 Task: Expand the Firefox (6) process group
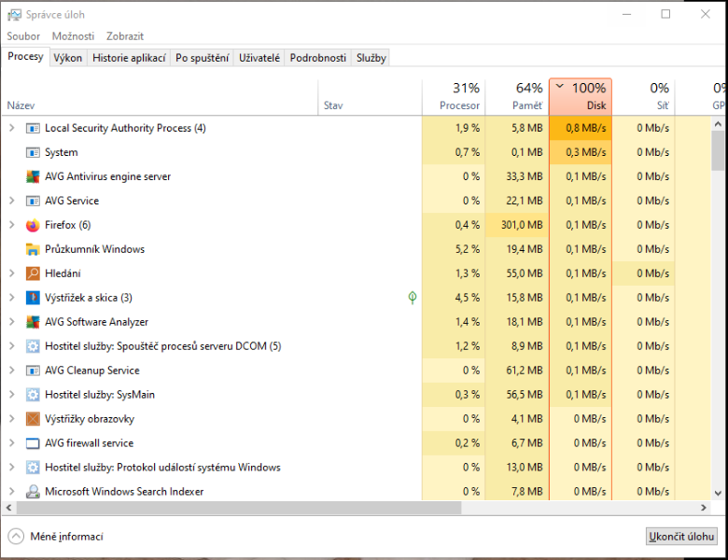(x=12, y=225)
